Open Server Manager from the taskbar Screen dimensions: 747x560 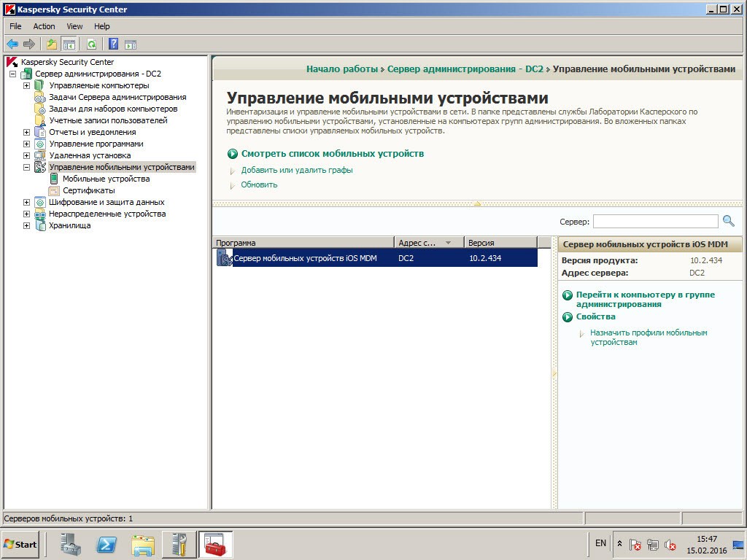71,544
